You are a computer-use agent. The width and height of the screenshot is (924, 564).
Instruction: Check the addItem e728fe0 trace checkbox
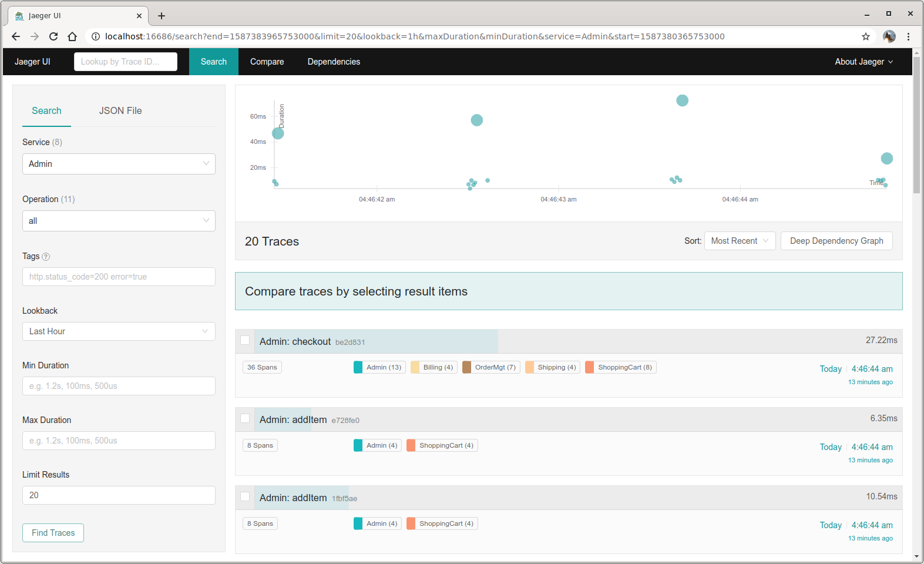pyautogui.click(x=245, y=419)
